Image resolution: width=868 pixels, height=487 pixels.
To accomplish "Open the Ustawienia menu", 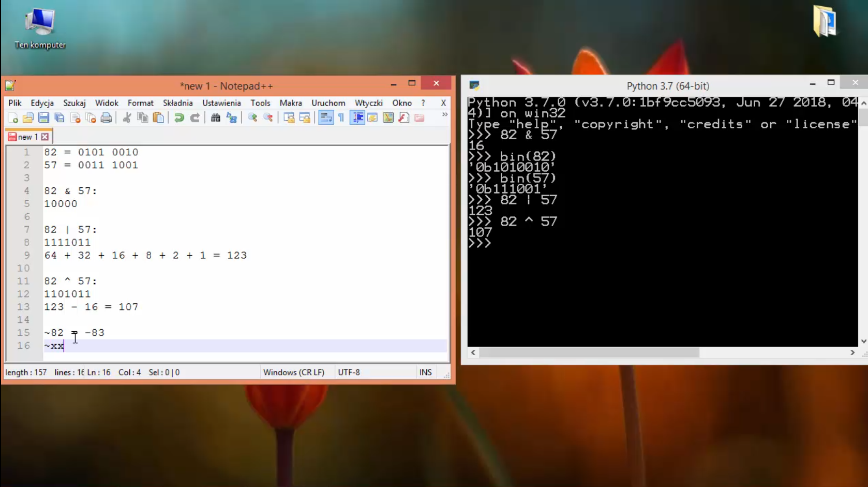I will (221, 103).
